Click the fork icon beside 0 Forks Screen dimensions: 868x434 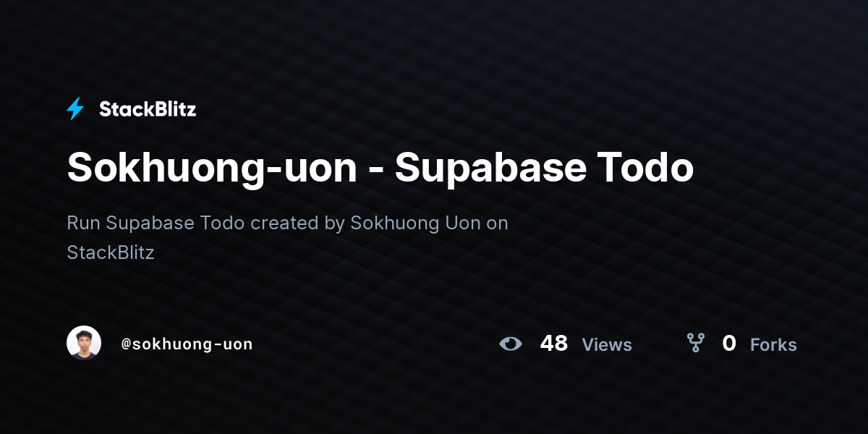[x=695, y=343]
